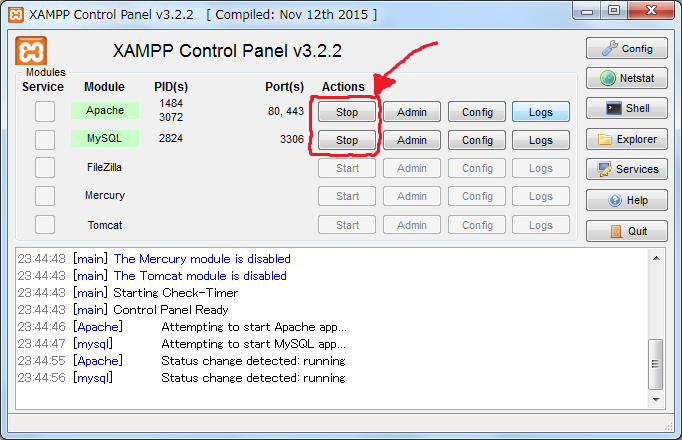Open the MySQL Logs menu
The width and height of the screenshot is (682, 440).
click(541, 140)
